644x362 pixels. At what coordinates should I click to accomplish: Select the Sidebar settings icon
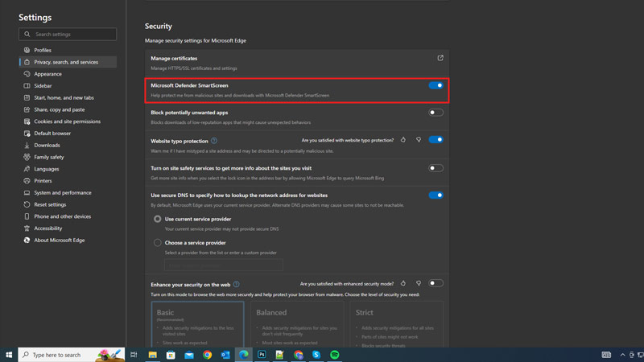27,86
